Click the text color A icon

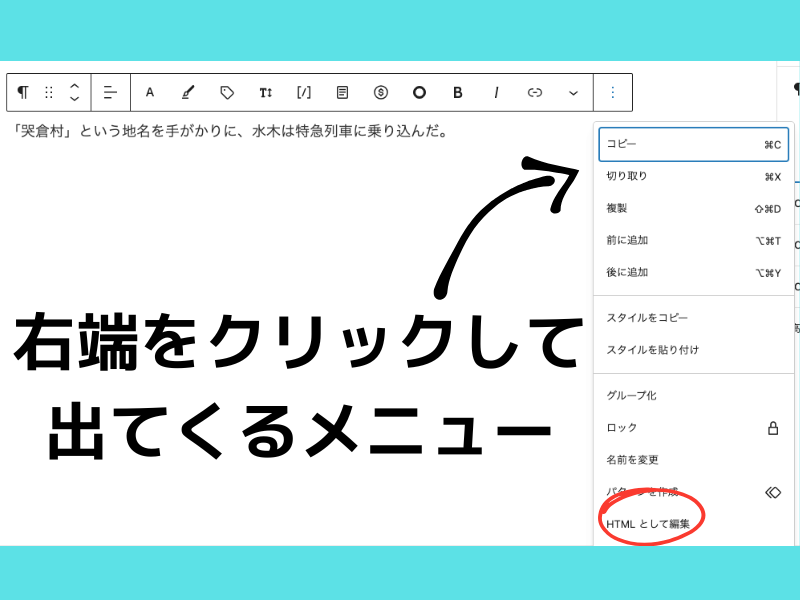[x=150, y=92]
